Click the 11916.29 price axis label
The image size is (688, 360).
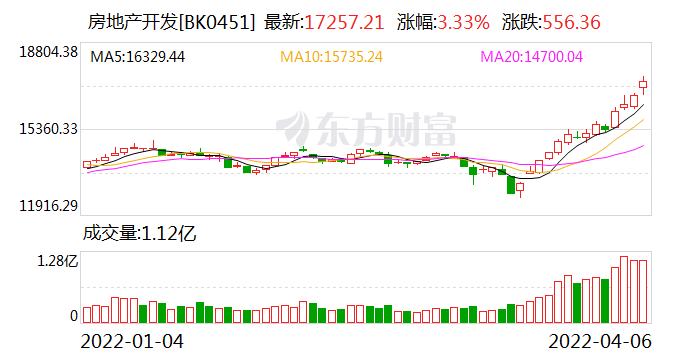[x=48, y=205]
